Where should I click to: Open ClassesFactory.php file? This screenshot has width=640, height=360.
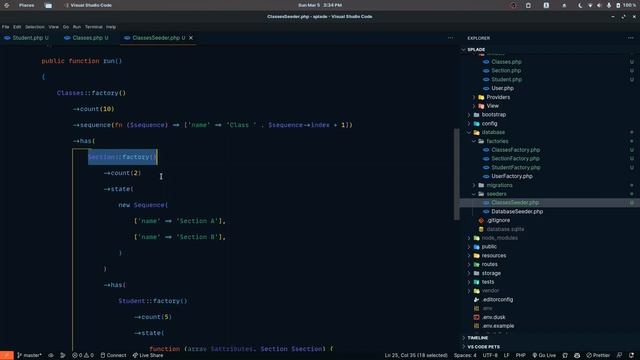click(x=515, y=150)
